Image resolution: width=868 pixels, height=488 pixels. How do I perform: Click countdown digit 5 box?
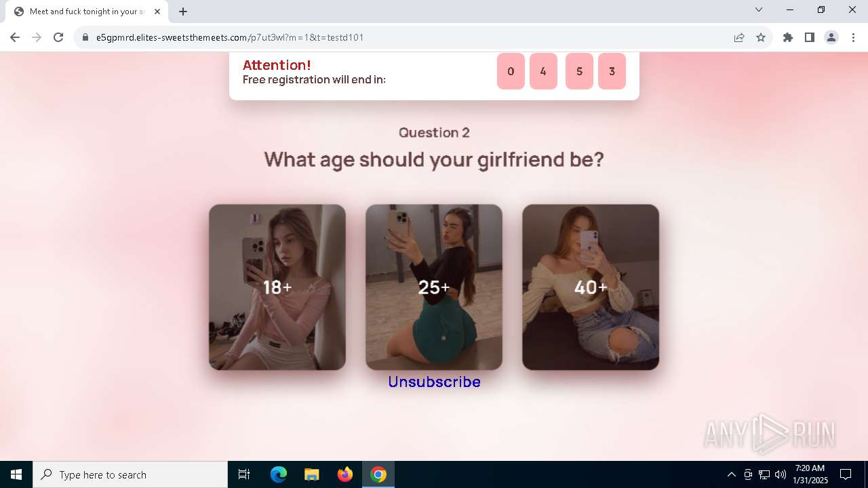(579, 71)
